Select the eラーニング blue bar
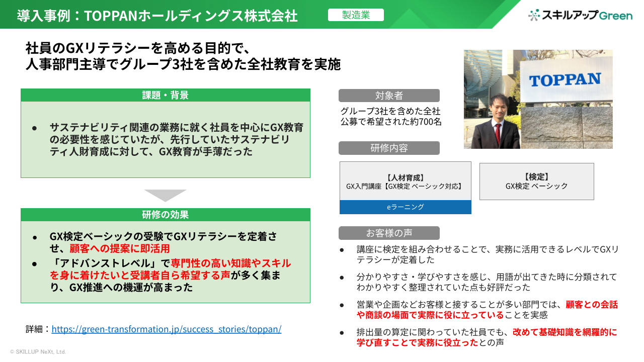 (406, 207)
